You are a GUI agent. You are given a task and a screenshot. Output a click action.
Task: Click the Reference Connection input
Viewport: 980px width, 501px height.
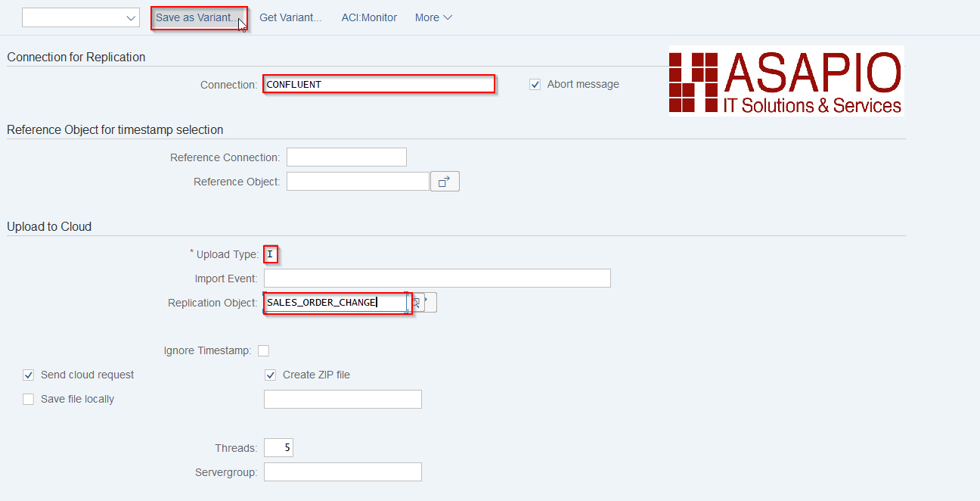click(346, 157)
